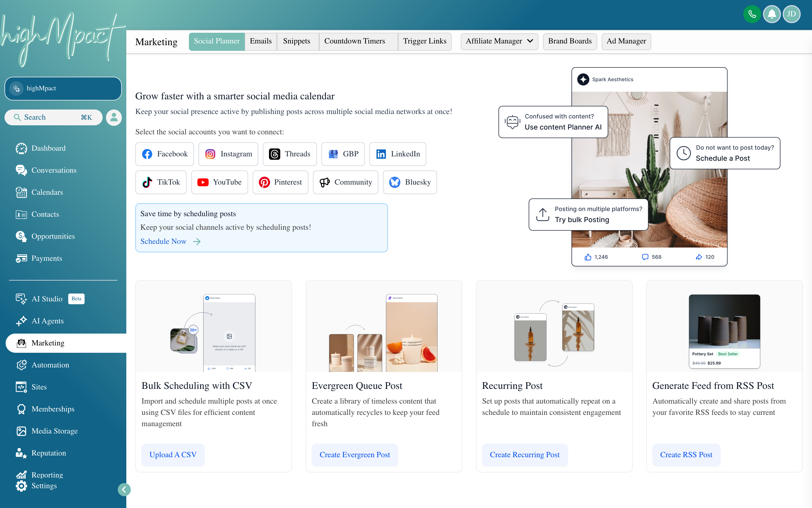
Task: Click the Calendars icon in sidebar
Action: [21, 192]
